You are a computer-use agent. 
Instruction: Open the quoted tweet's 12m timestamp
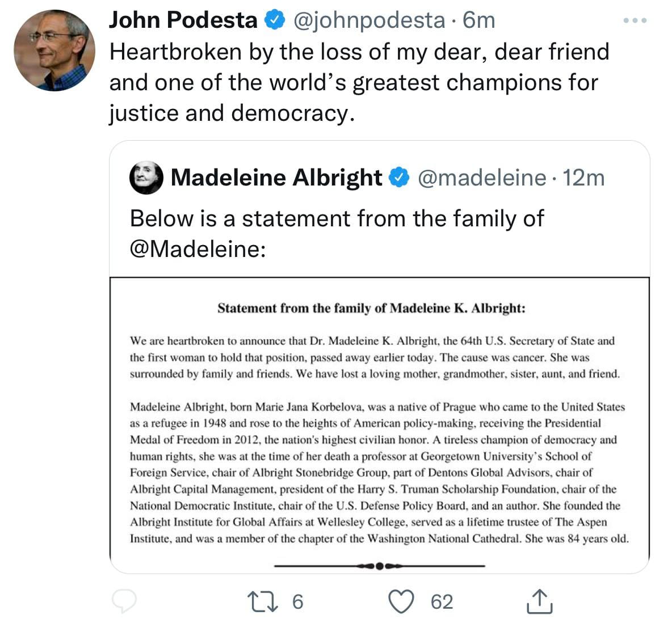click(x=583, y=178)
